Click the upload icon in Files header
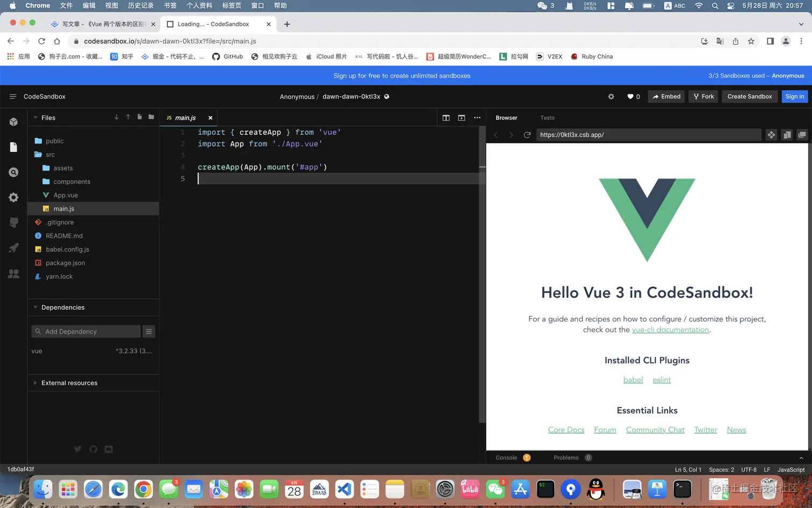The width and height of the screenshot is (812, 508). (x=128, y=117)
